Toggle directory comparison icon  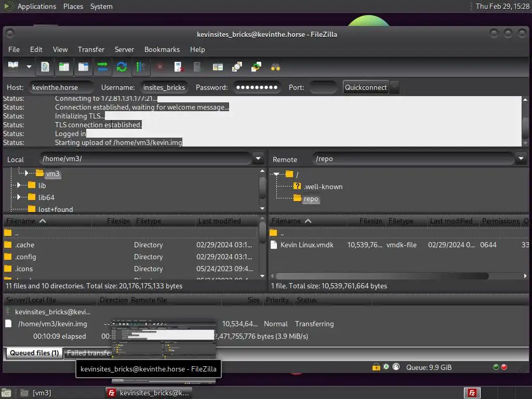pyautogui.click(x=237, y=66)
